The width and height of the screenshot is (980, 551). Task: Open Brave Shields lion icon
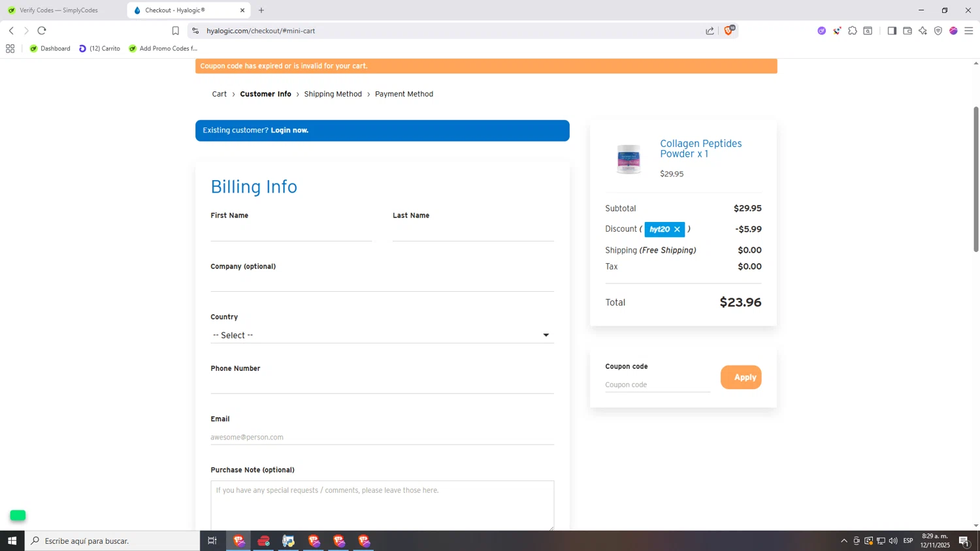[729, 30]
